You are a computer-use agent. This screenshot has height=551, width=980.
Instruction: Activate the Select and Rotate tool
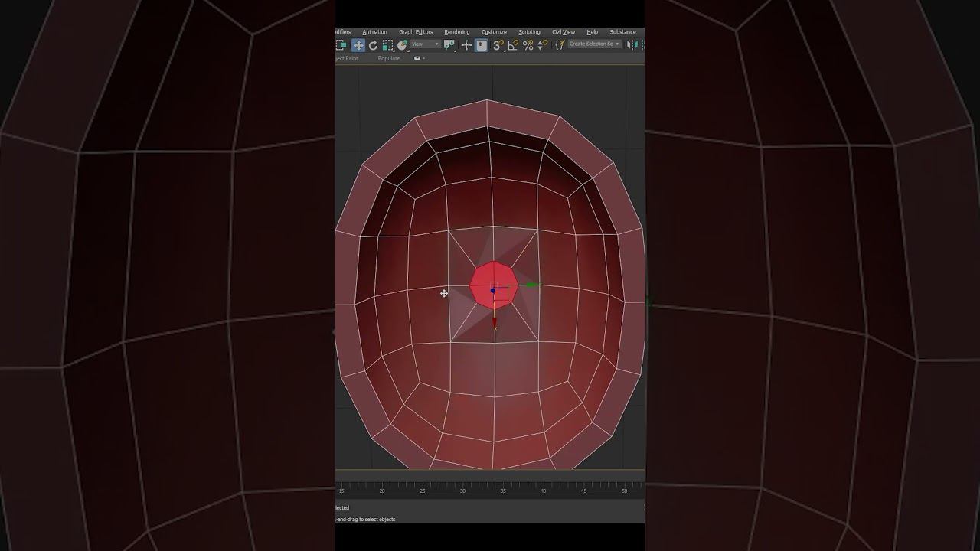click(x=373, y=45)
